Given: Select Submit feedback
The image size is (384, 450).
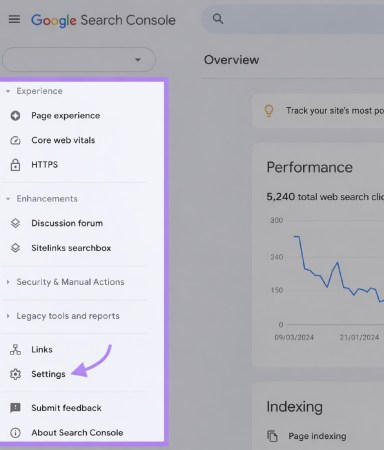Looking at the screenshot, I should (x=66, y=408).
